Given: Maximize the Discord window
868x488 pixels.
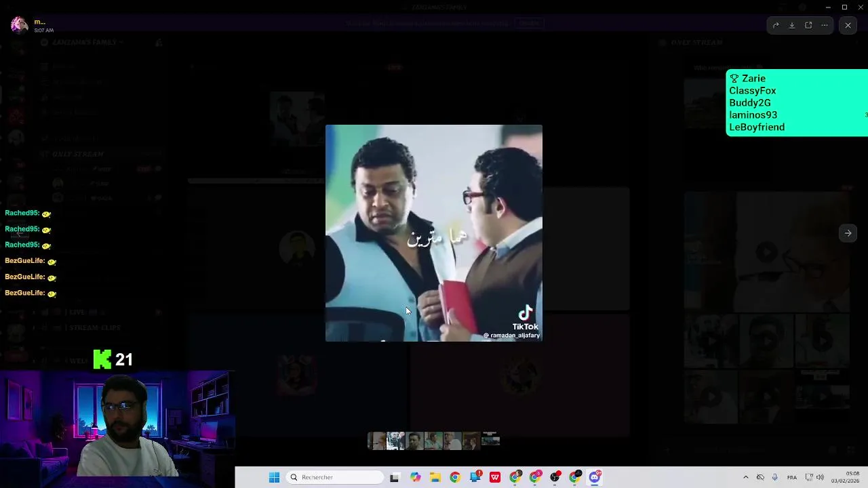Looking at the screenshot, I should pyautogui.click(x=844, y=7).
